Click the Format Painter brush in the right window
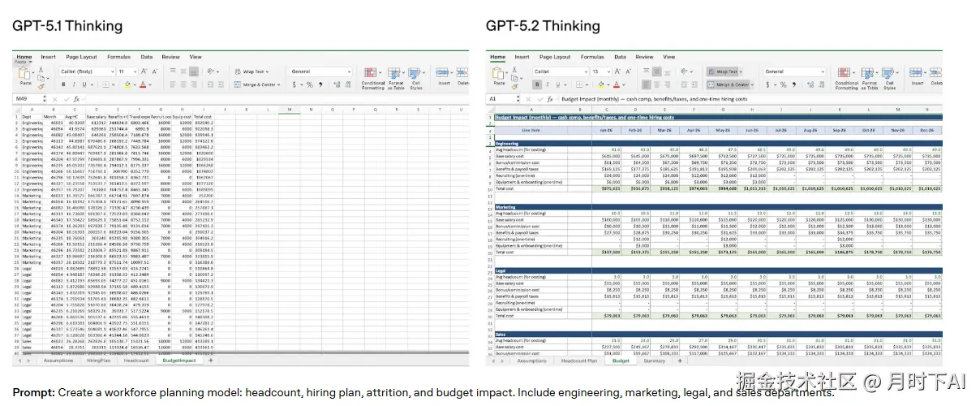980x406 pixels. click(514, 87)
